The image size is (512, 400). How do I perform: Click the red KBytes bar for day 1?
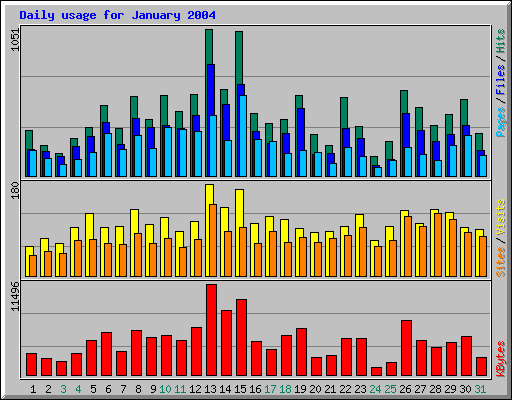[31, 365]
